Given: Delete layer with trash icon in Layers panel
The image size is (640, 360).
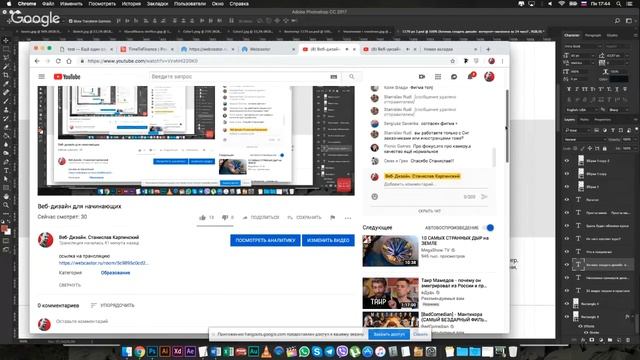Looking at the screenshot, I should 628,340.
